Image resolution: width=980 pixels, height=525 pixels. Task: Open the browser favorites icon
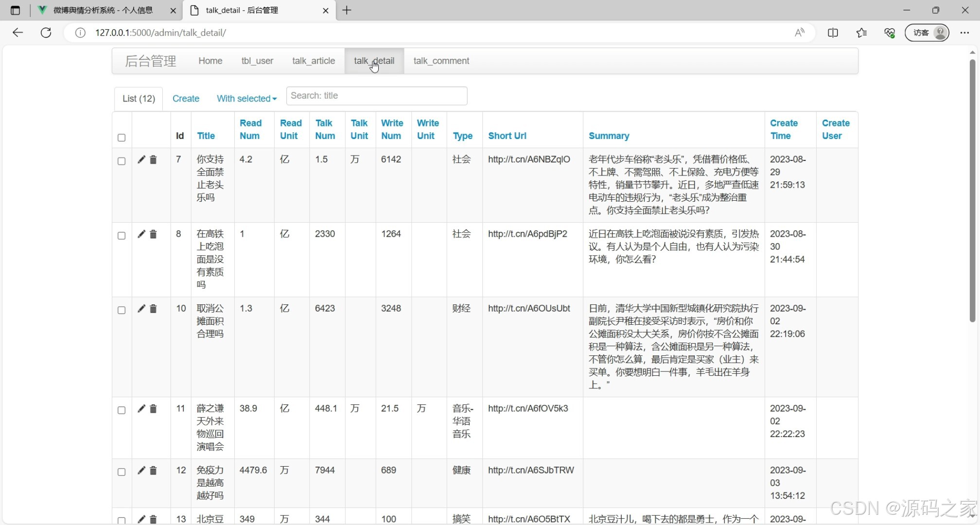[861, 33]
